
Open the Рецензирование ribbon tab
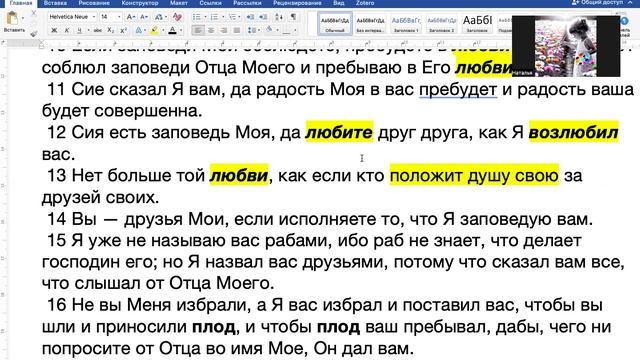pos(297,3)
